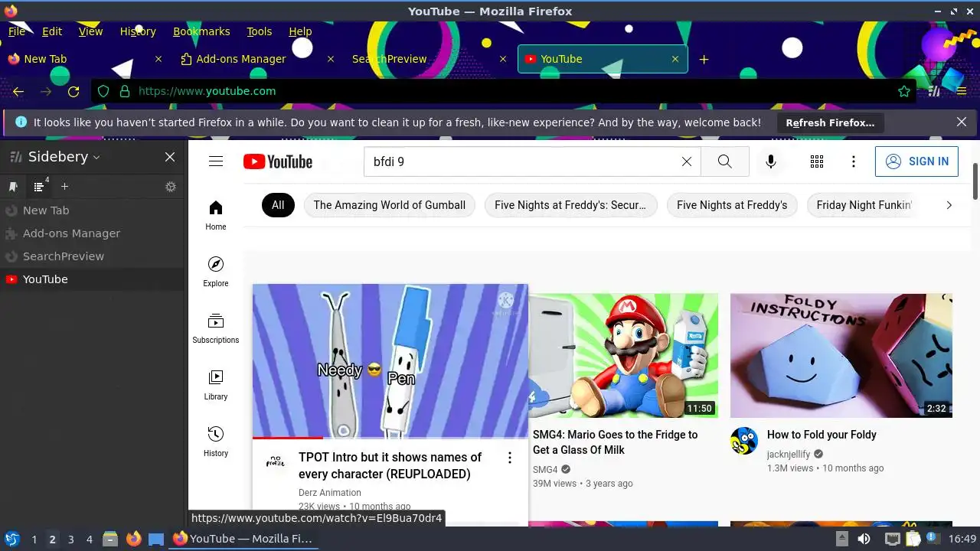Dismiss the Refresh Firefox notification bar
Viewport: 980px width, 551px height.
[x=962, y=122]
